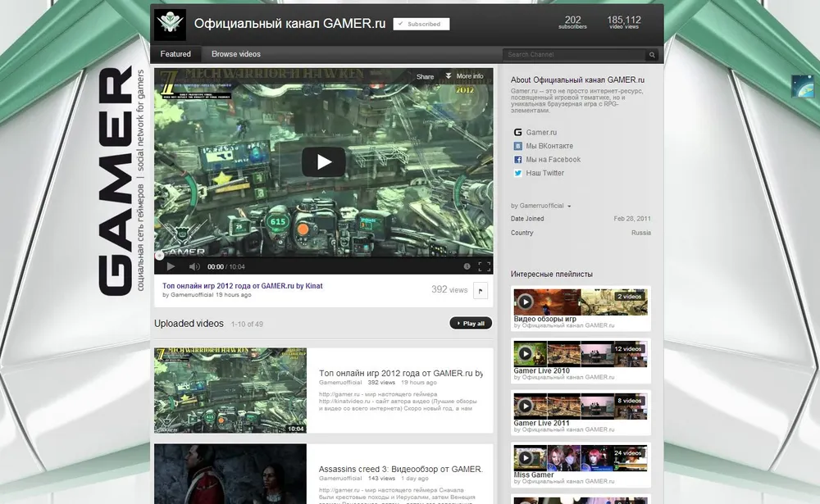The height and width of the screenshot is (504, 820).
Task: Click the flag icon beside 392 views
Action: [481, 291]
